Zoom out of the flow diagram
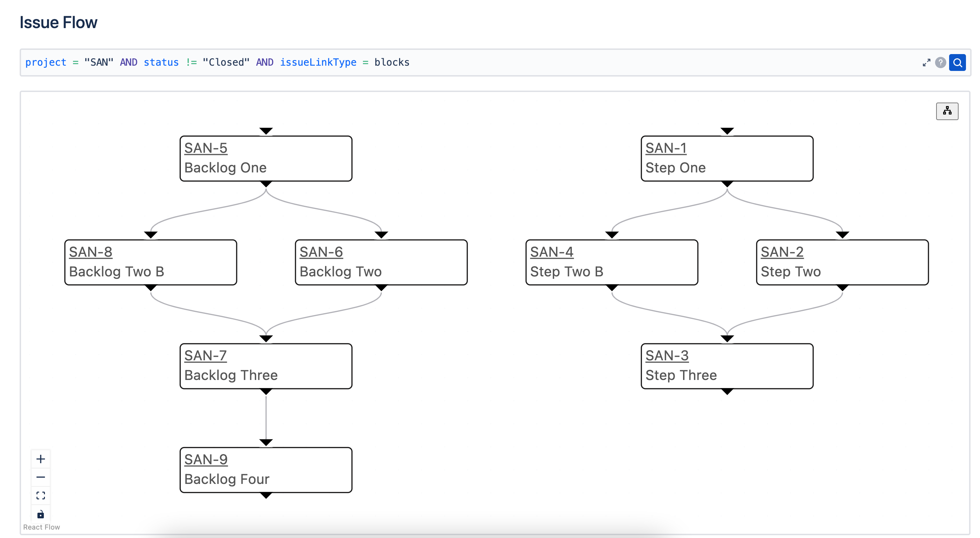 41,477
